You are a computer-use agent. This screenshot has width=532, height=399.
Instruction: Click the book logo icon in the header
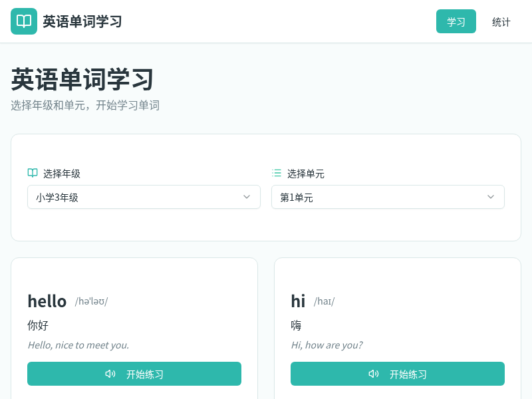point(24,21)
